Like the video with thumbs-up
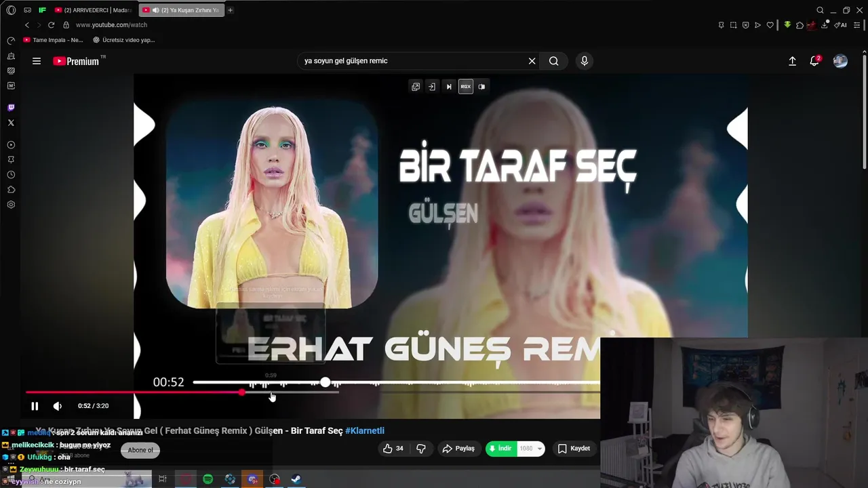The image size is (868, 488). [393, 449]
